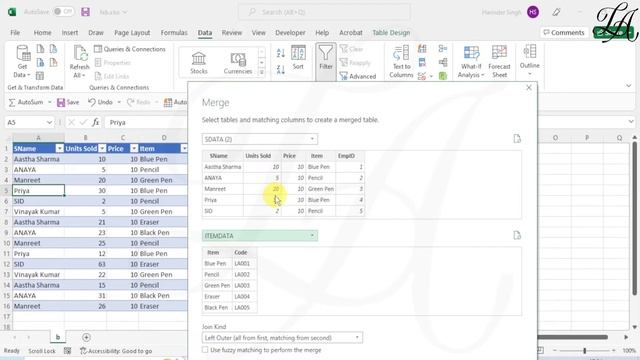Image resolution: width=640 pixels, height=360 pixels.
Task: Open the Join Kind dropdown
Action: [x=282, y=338]
